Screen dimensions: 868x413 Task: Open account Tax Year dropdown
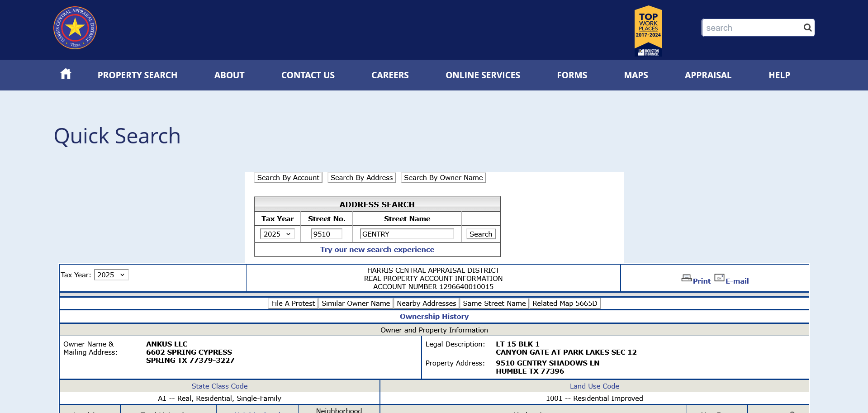111,275
